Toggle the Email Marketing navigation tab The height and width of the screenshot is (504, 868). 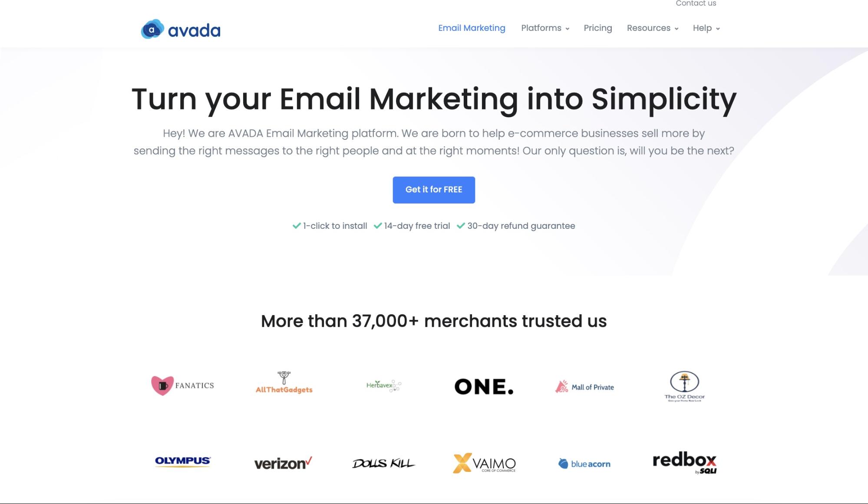[x=472, y=28]
